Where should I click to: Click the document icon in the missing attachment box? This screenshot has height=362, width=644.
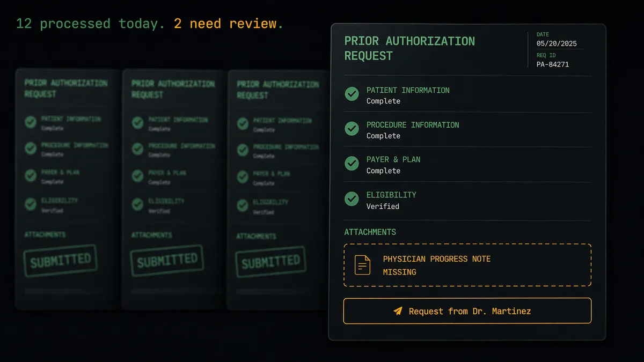[x=363, y=265]
